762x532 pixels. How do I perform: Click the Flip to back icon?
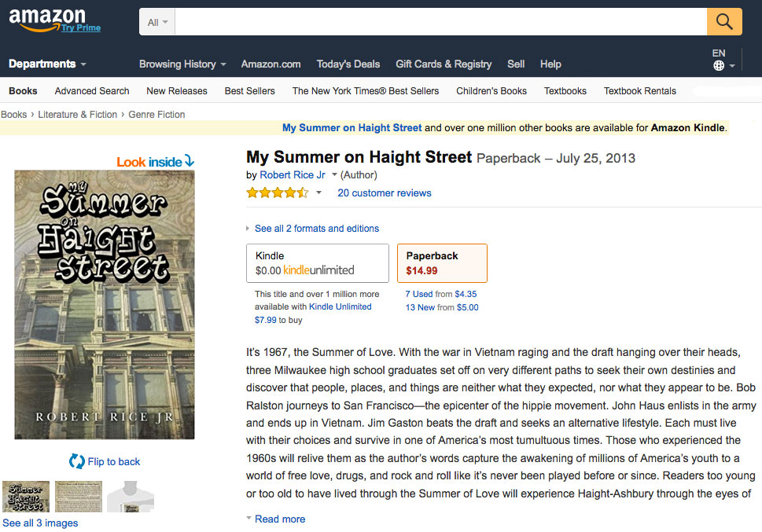click(76, 461)
